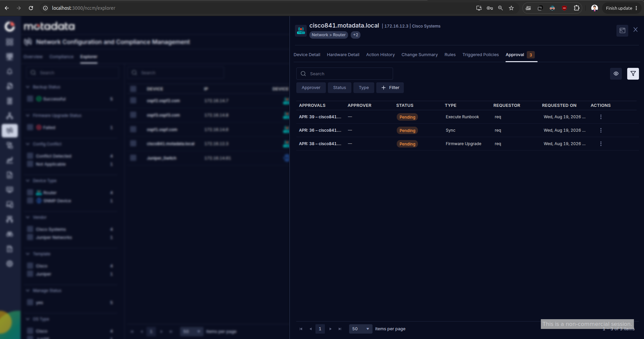Open the Hardware Detail tab

click(x=343, y=55)
